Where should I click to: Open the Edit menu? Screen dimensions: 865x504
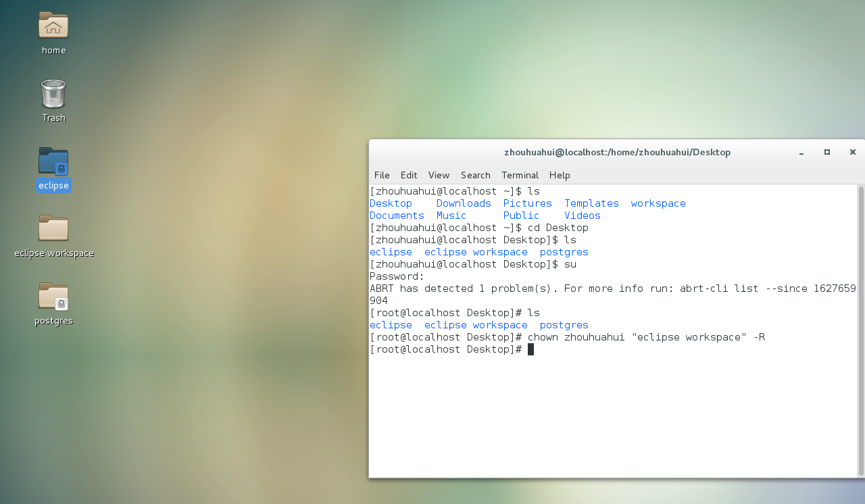409,175
